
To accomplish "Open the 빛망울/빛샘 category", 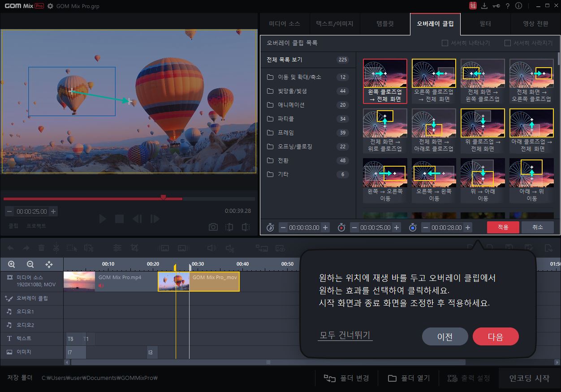I will pyautogui.click(x=307, y=91).
